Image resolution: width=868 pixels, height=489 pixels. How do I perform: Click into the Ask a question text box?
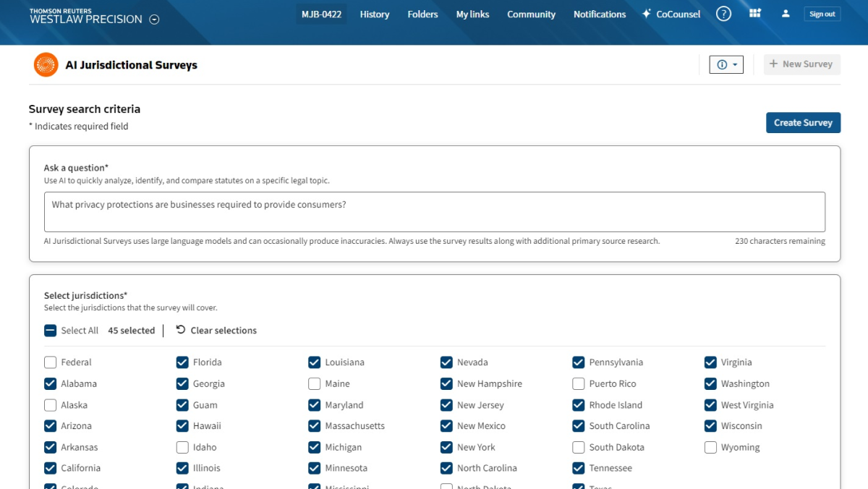coord(434,211)
